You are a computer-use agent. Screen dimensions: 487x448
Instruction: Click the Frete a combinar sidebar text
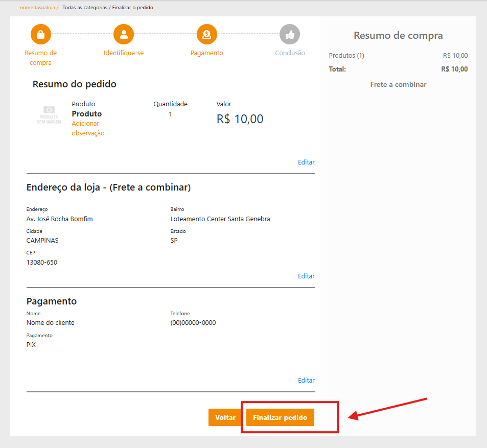click(x=398, y=84)
